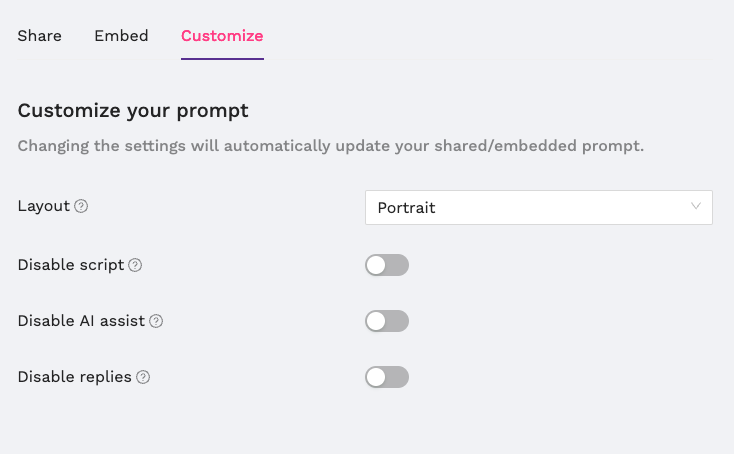Image resolution: width=734 pixels, height=454 pixels.
Task: Select the Portrait text in layout combo box
Action: pyautogui.click(x=406, y=207)
